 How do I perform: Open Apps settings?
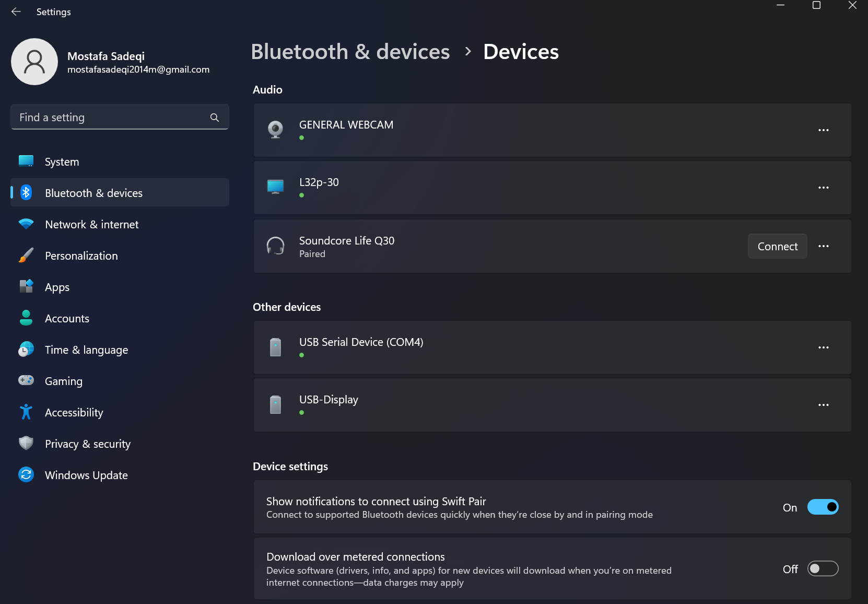[x=120, y=287]
